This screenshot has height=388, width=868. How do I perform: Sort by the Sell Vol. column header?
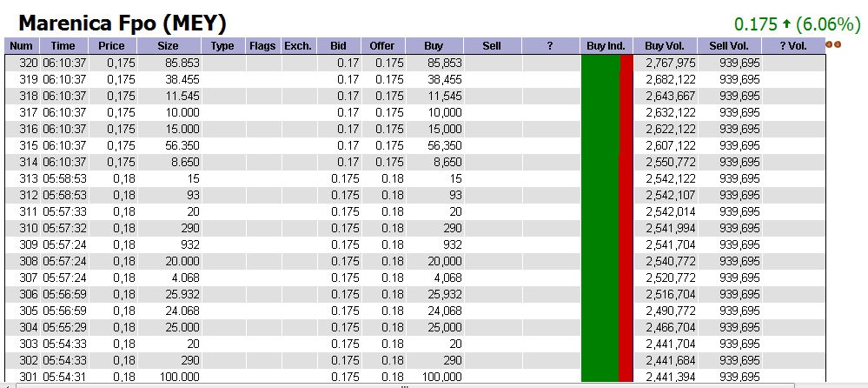pos(730,46)
